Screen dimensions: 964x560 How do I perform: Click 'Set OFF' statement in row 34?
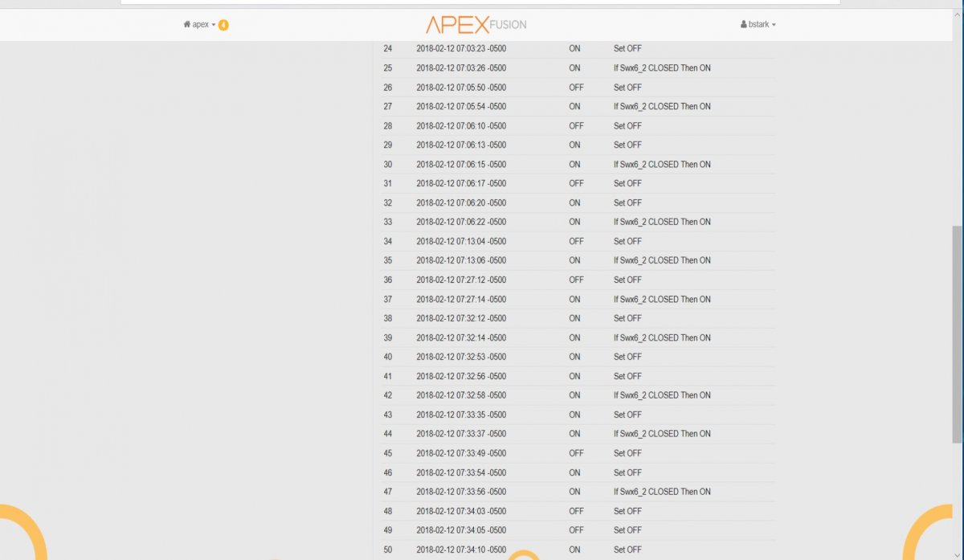(x=627, y=241)
